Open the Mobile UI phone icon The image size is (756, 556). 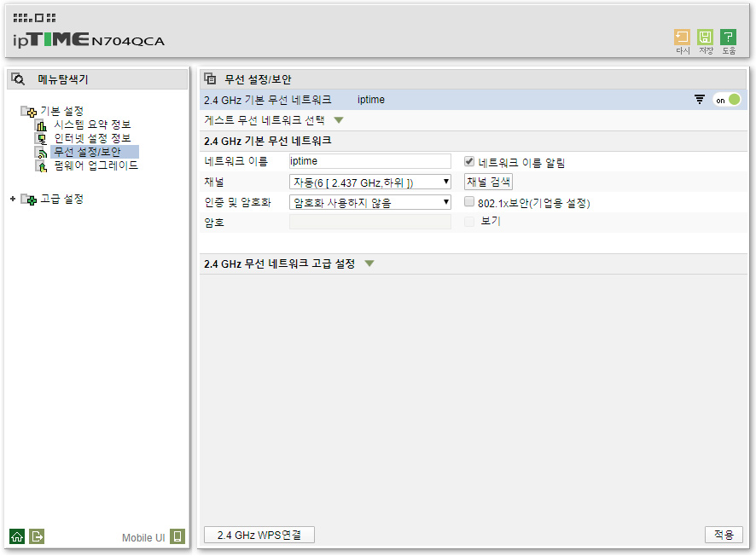177,536
